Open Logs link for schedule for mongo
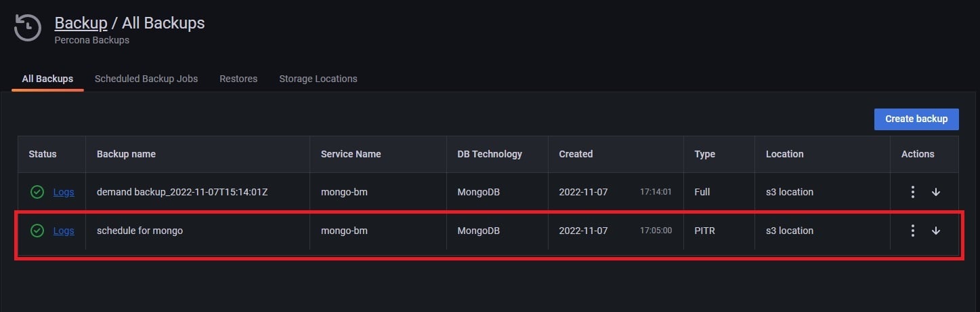Image resolution: width=980 pixels, height=312 pixels. [64, 231]
